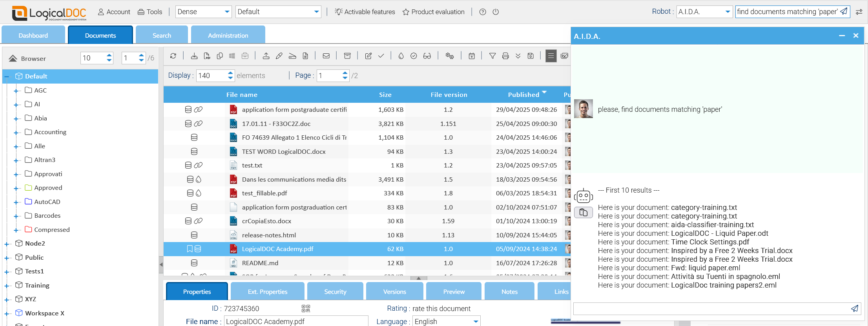Screen dimensions: 868x326
Task: Click the envelope email icon
Action: tap(326, 56)
